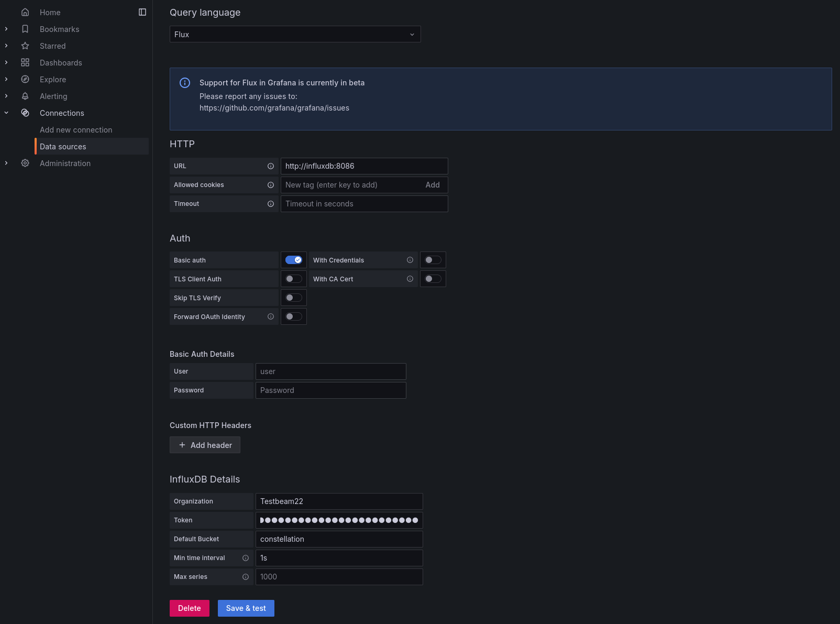Viewport: 840px width, 624px height.
Task: Click the Allowed cookies info icon
Action: pyautogui.click(x=271, y=185)
